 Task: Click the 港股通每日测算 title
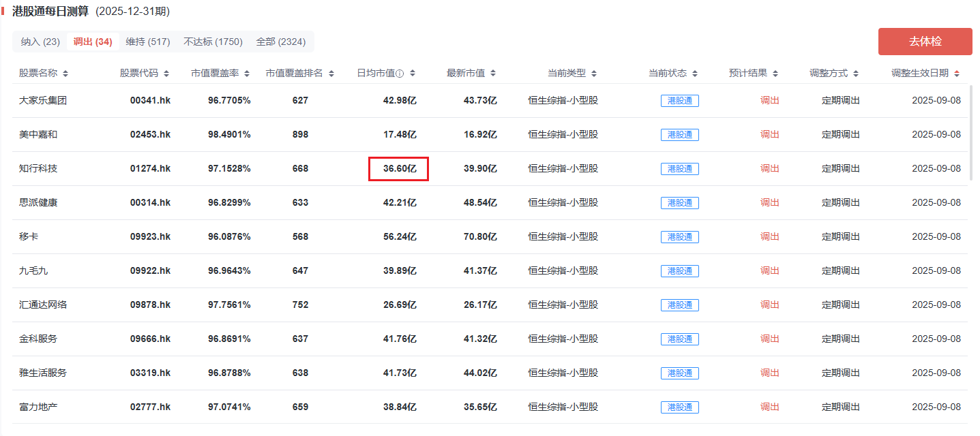pyautogui.click(x=51, y=12)
